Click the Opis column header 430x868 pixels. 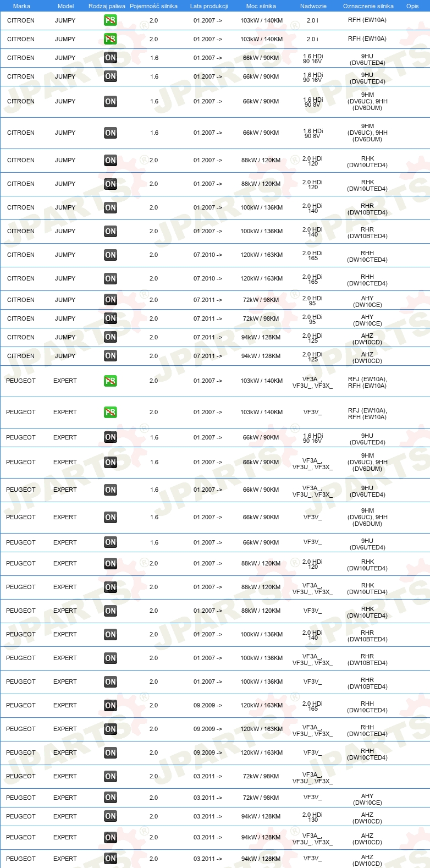pyautogui.click(x=412, y=6)
